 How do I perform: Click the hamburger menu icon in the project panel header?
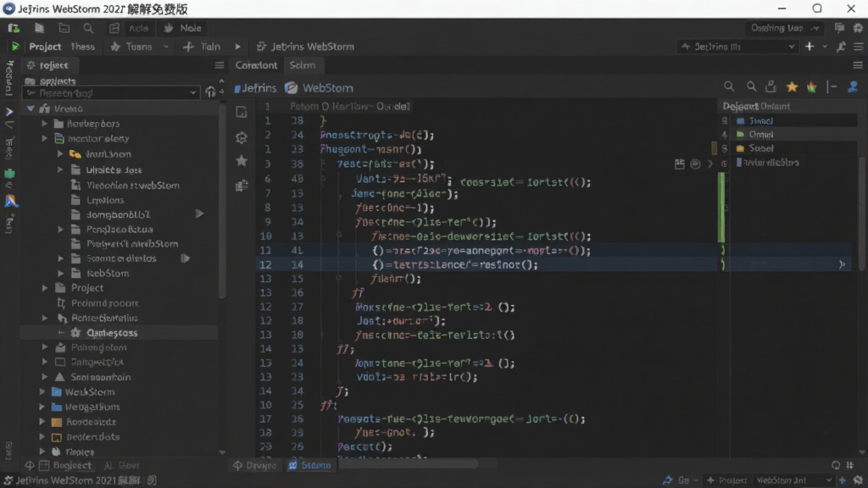pyautogui.click(x=220, y=65)
